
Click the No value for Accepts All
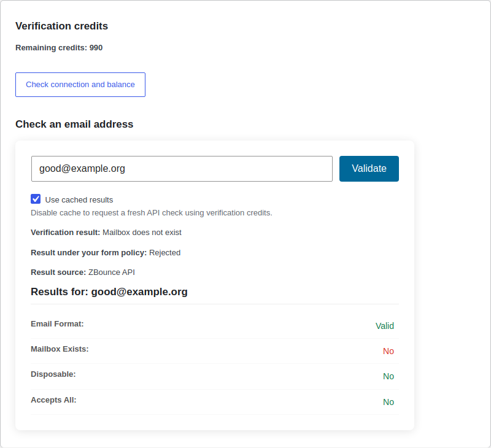coord(389,402)
